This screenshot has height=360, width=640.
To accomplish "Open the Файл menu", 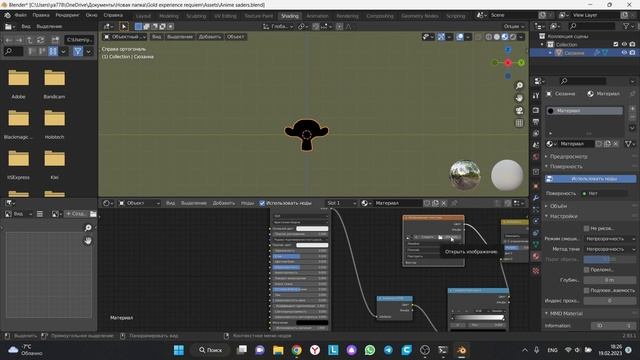I will click(x=20, y=15).
